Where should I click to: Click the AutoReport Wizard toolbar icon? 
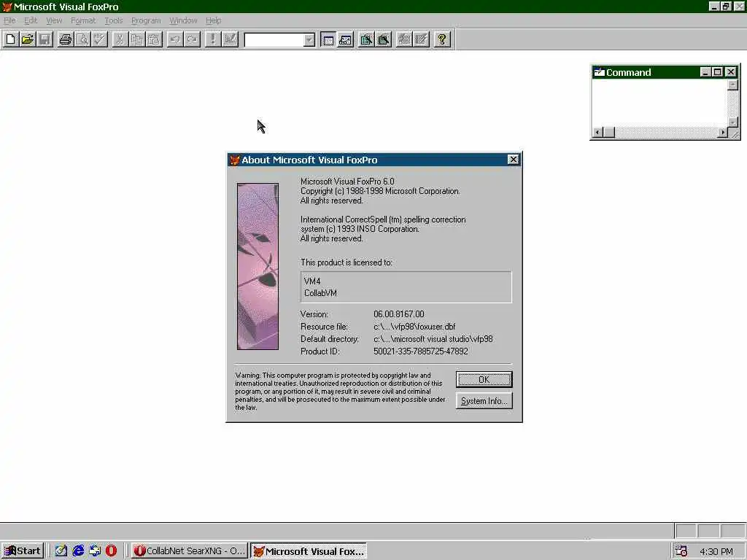point(421,39)
